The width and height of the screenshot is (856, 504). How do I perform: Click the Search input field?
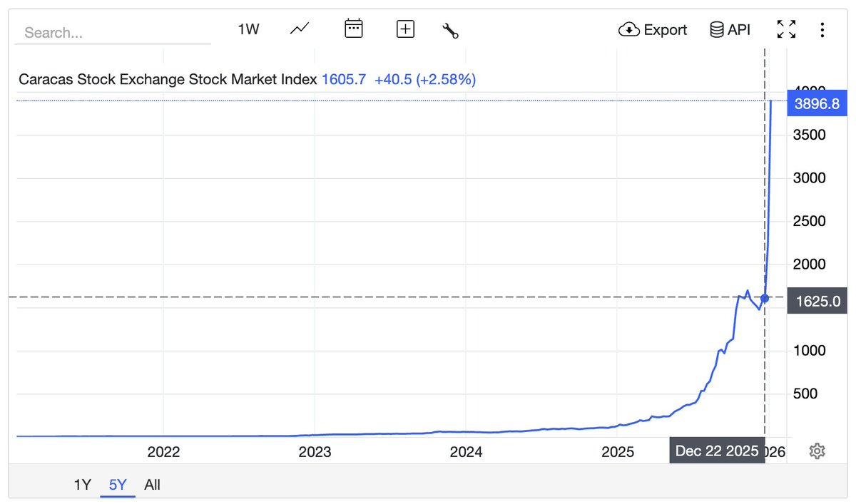pyautogui.click(x=113, y=32)
